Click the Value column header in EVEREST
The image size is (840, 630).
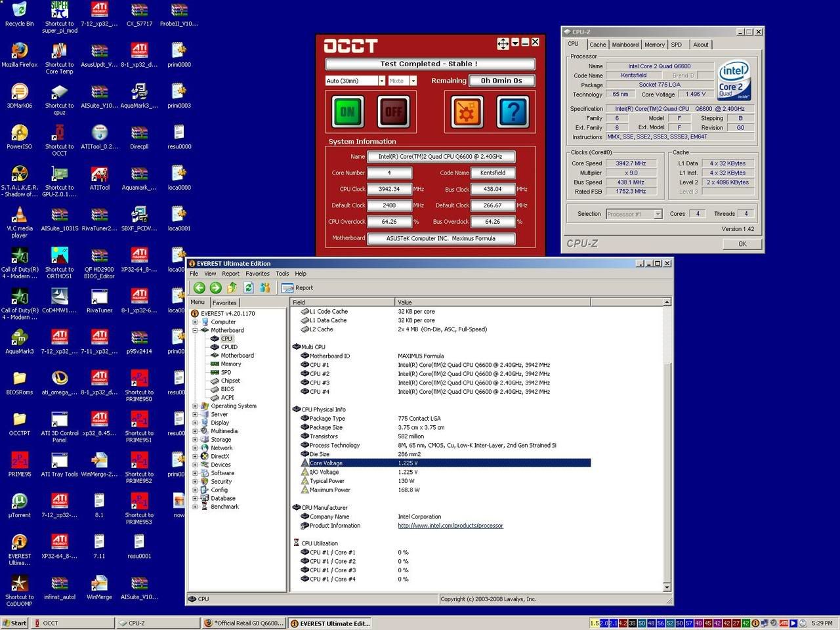click(x=493, y=303)
